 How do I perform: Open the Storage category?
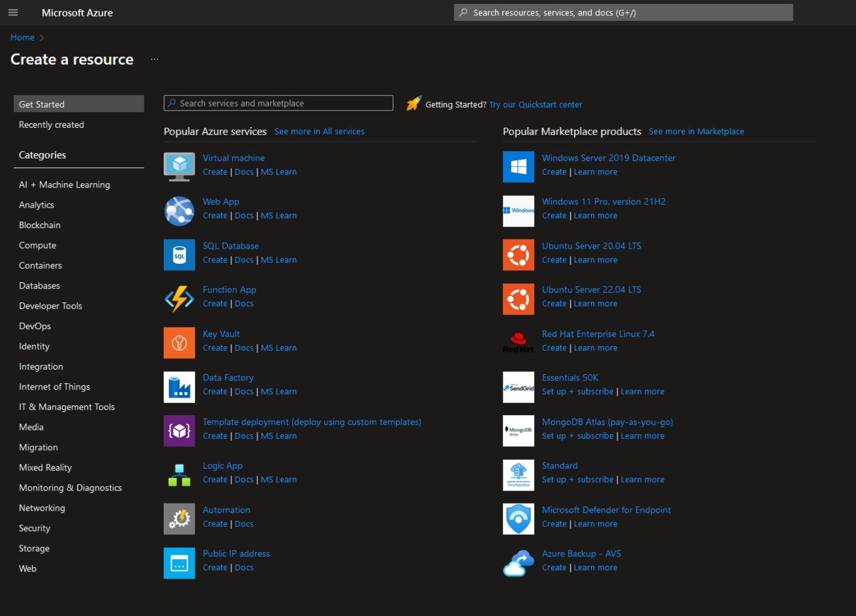[x=34, y=549]
